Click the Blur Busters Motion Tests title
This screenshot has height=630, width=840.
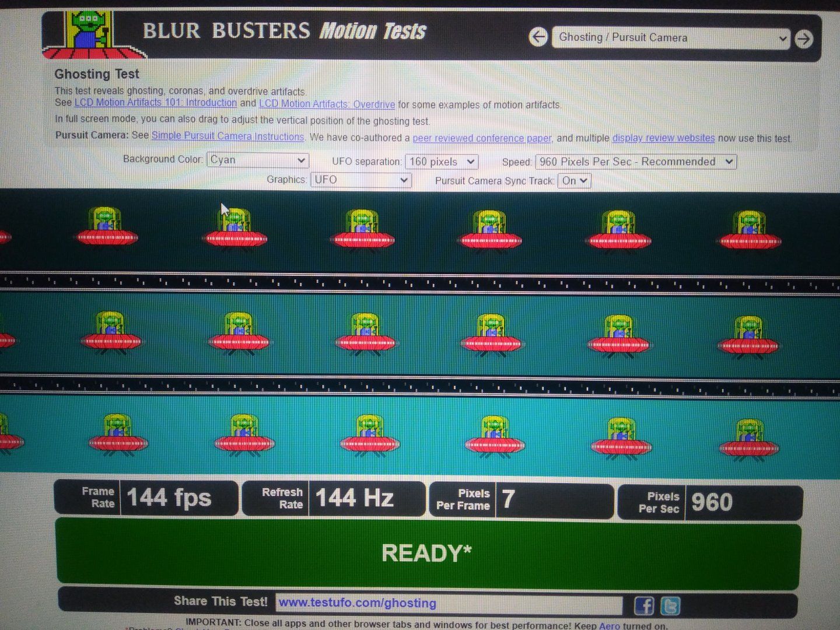pos(285,31)
